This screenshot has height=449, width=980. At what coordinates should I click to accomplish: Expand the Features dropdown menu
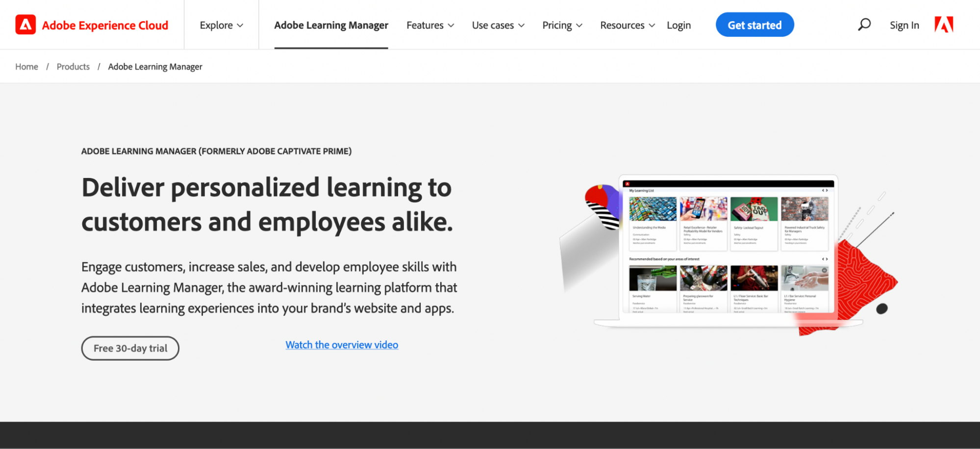[430, 25]
